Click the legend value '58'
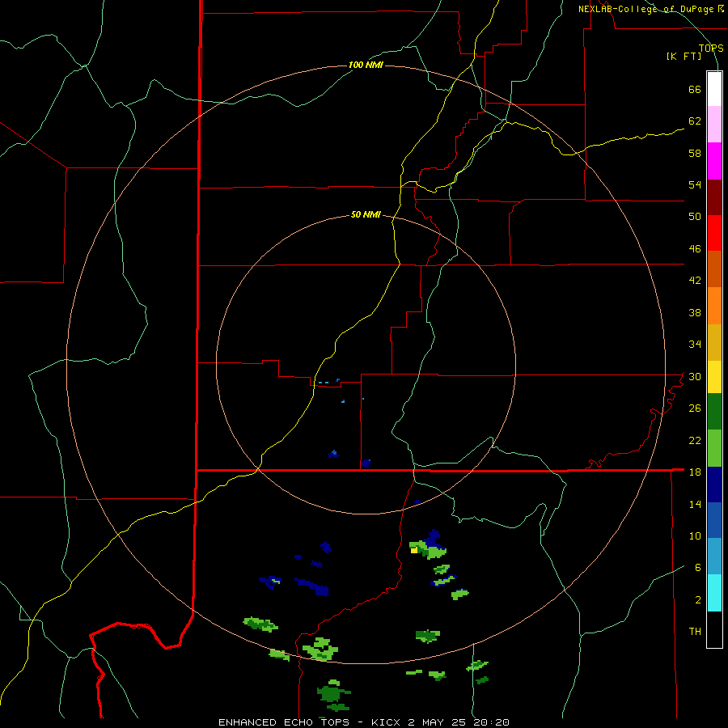Screen dimensions: 728x728 [x=695, y=153]
